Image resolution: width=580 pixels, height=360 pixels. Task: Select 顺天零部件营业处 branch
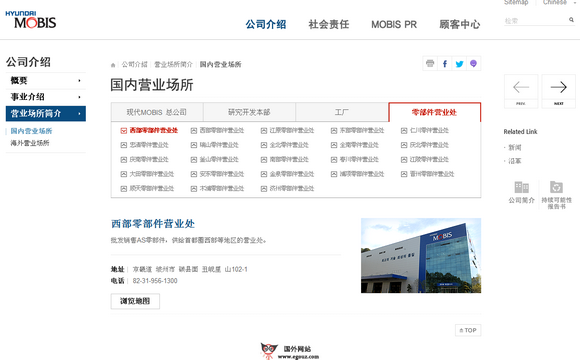(152, 189)
